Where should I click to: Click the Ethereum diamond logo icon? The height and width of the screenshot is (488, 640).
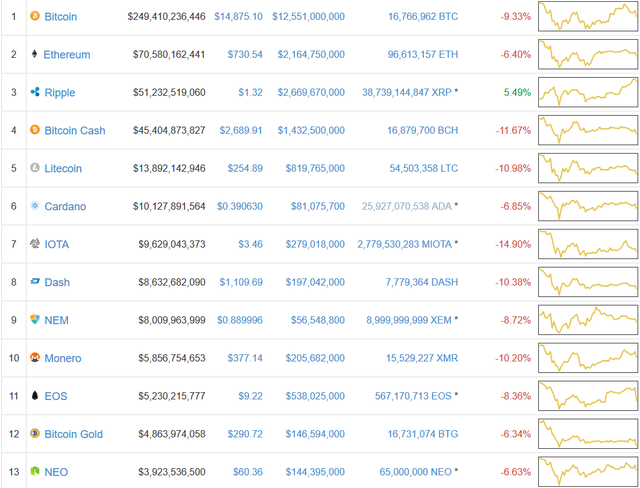(x=35, y=54)
